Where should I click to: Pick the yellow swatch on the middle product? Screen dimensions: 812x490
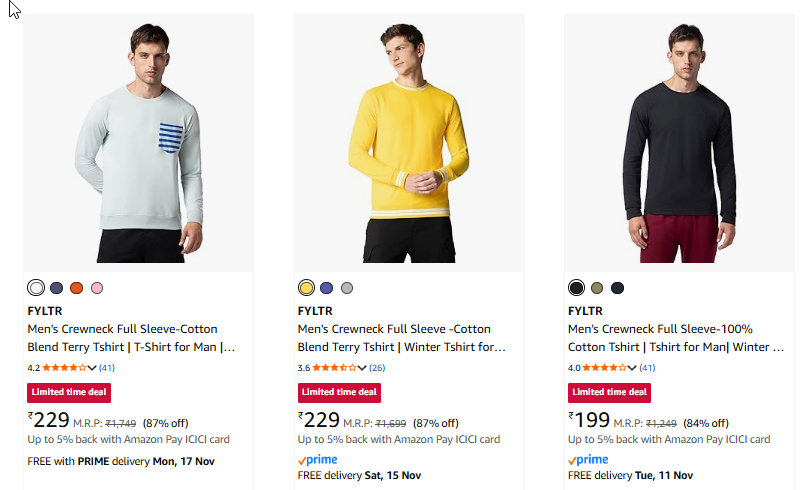(306, 288)
